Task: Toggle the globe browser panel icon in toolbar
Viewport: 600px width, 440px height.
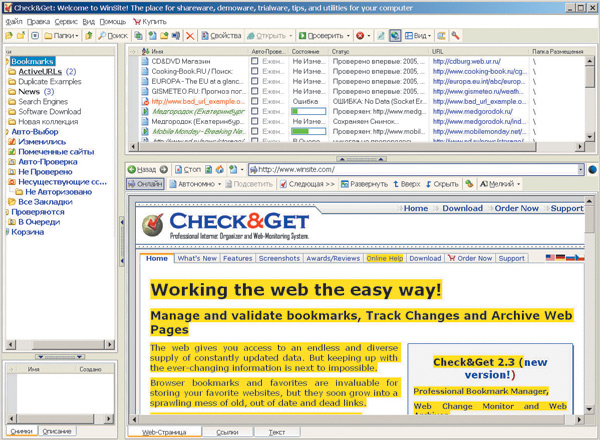Action: (x=395, y=36)
